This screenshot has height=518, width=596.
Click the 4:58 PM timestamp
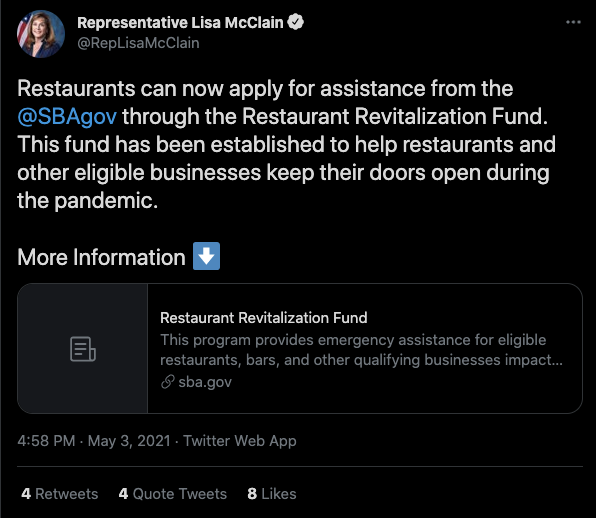pos(46,441)
